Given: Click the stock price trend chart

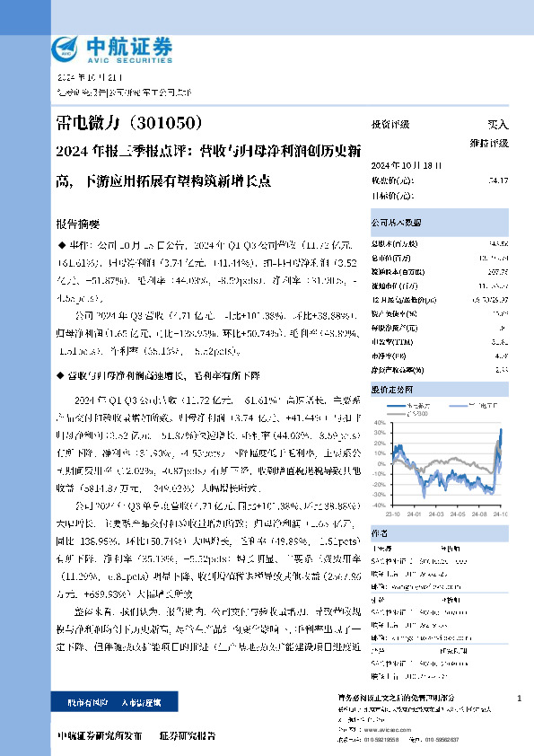Looking at the screenshot, I should point(440,460).
